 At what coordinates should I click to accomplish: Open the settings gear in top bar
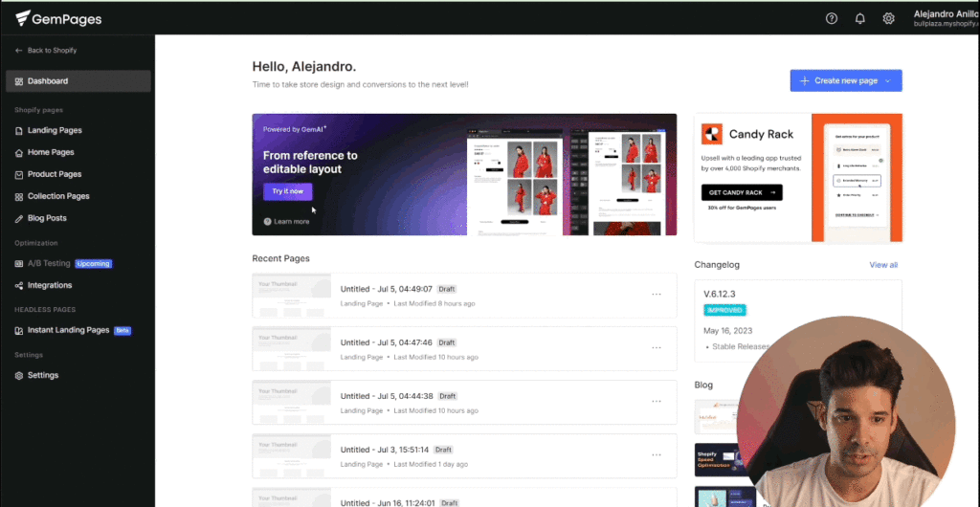point(888,19)
